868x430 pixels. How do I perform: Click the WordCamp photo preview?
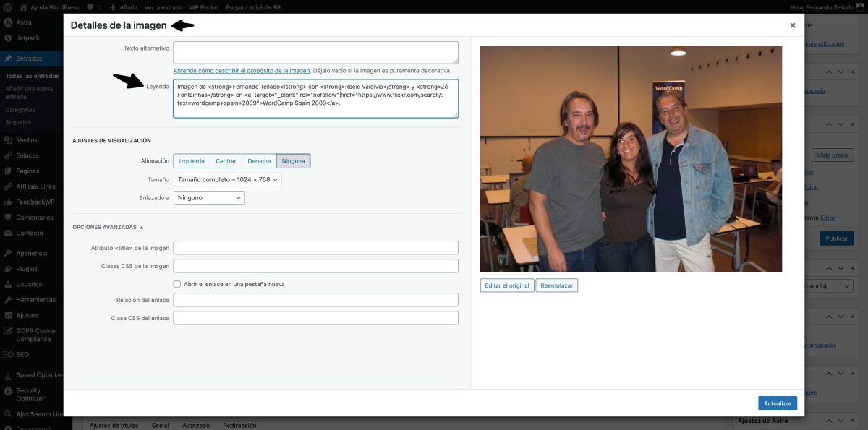pyautogui.click(x=631, y=159)
